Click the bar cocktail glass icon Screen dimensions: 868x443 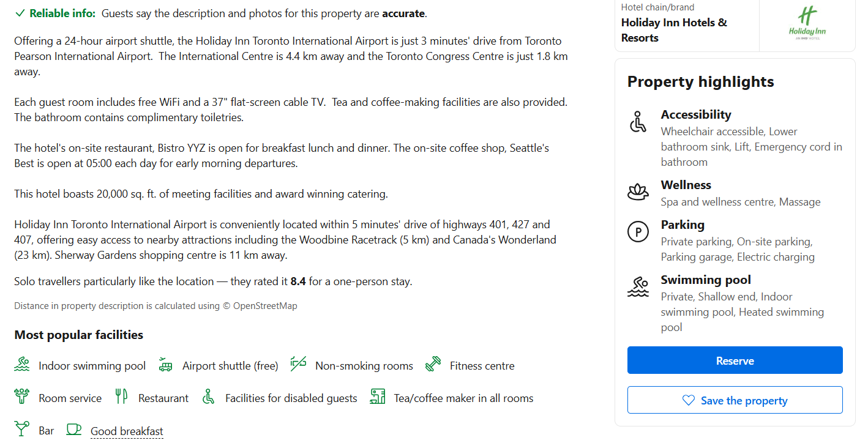pyautogui.click(x=22, y=430)
